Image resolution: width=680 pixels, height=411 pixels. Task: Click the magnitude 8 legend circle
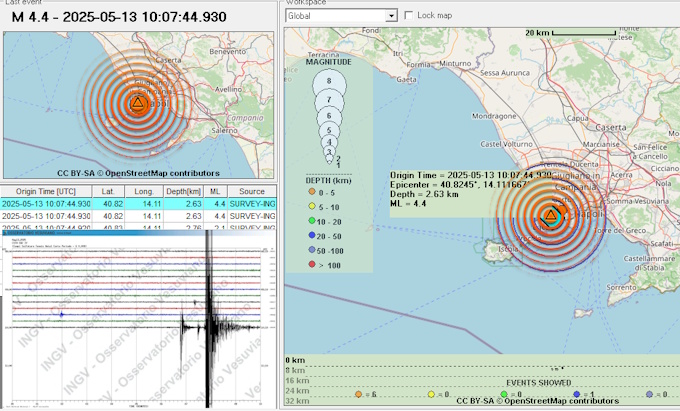328,78
